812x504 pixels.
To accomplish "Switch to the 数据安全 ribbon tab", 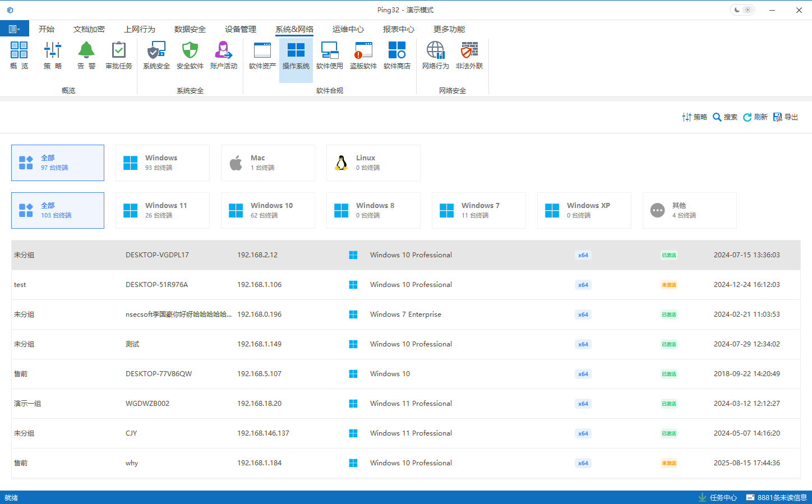I will 190,29.
